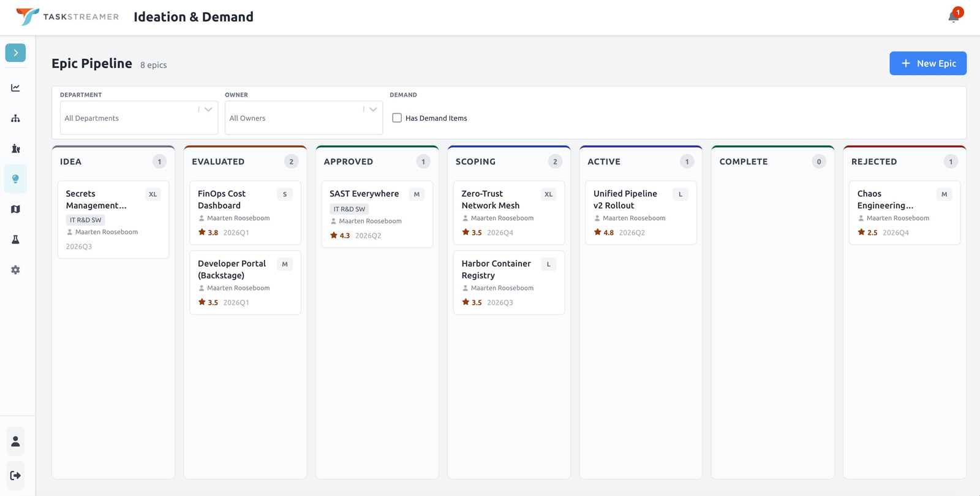
Task: Open notifications bell with badge
Action: [x=954, y=17]
